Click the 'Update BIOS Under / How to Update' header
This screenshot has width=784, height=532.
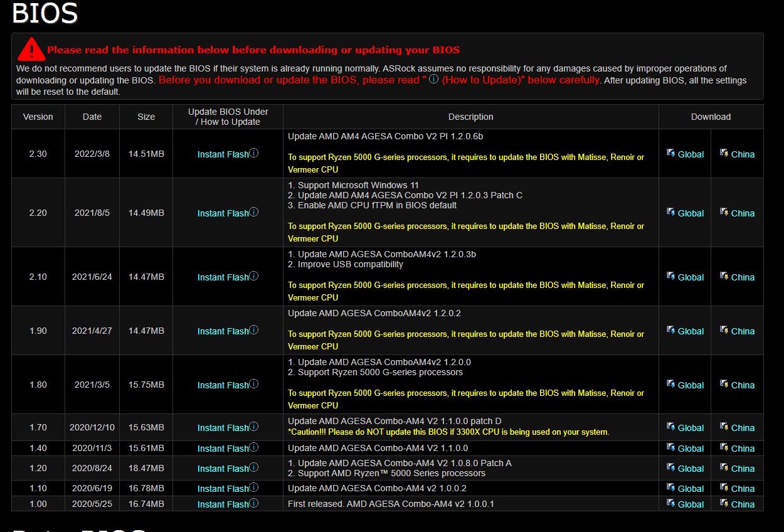[x=228, y=117]
